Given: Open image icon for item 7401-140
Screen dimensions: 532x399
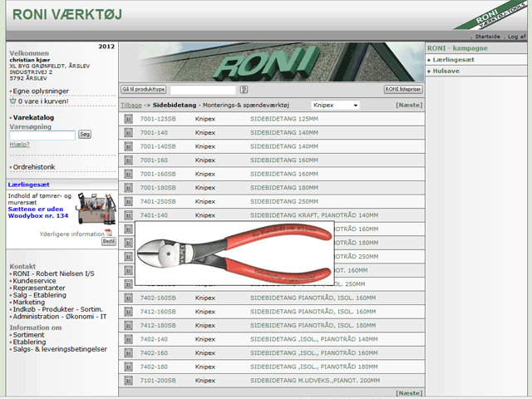Looking at the screenshot, I should pyautogui.click(x=128, y=215).
